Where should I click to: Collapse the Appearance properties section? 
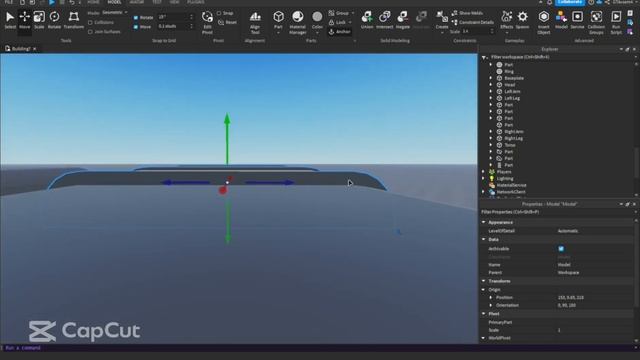[x=484, y=222]
